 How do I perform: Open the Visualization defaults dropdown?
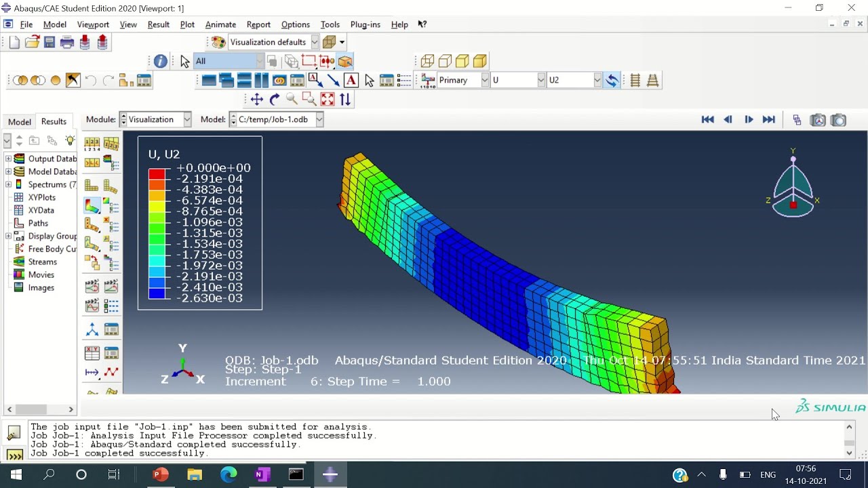coord(315,42)
